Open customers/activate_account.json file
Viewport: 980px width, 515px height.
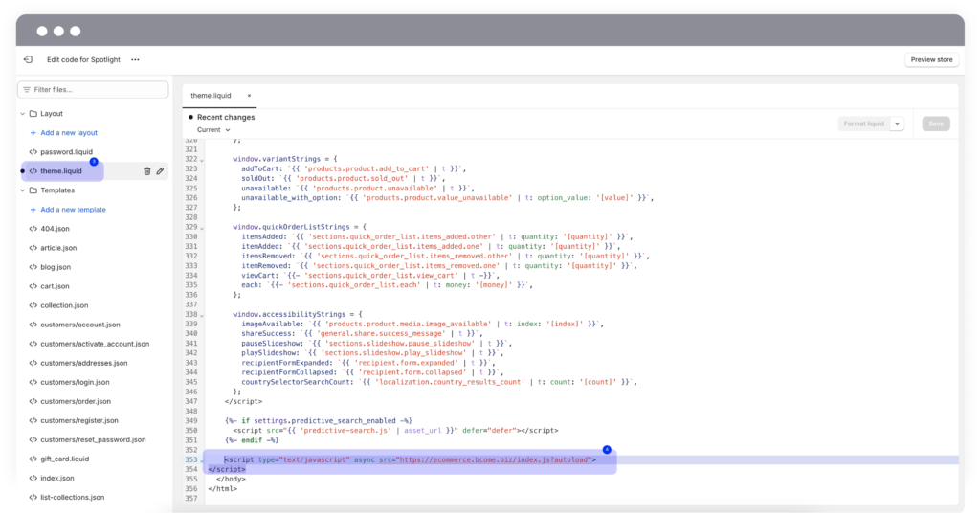[x=95, y=344]
